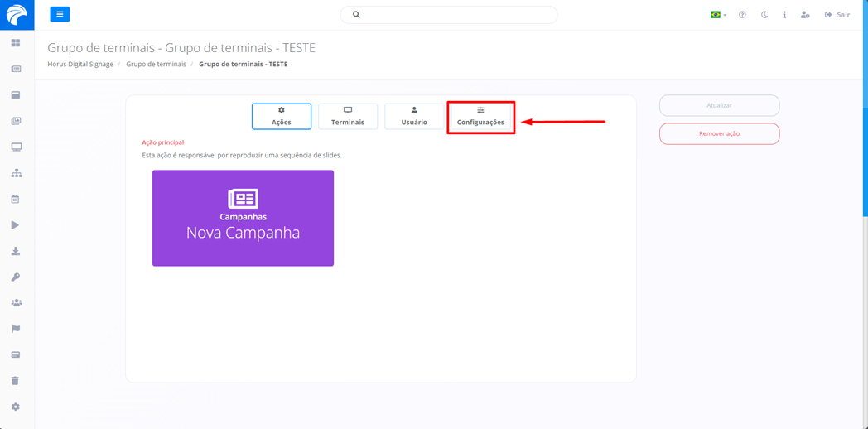Open the Brazil flag language dropdown
Viewport: 868px width, 429px height.
point(718,15)
